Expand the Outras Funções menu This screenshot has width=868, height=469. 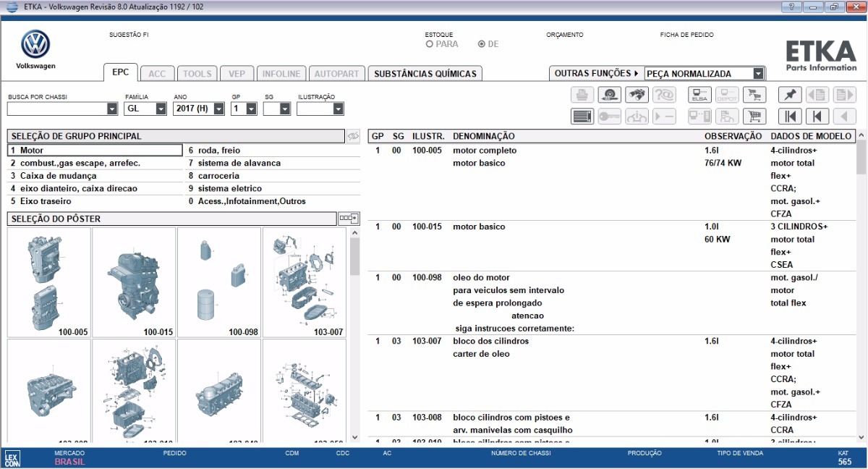pyautogui.click(x=597, y=73)
